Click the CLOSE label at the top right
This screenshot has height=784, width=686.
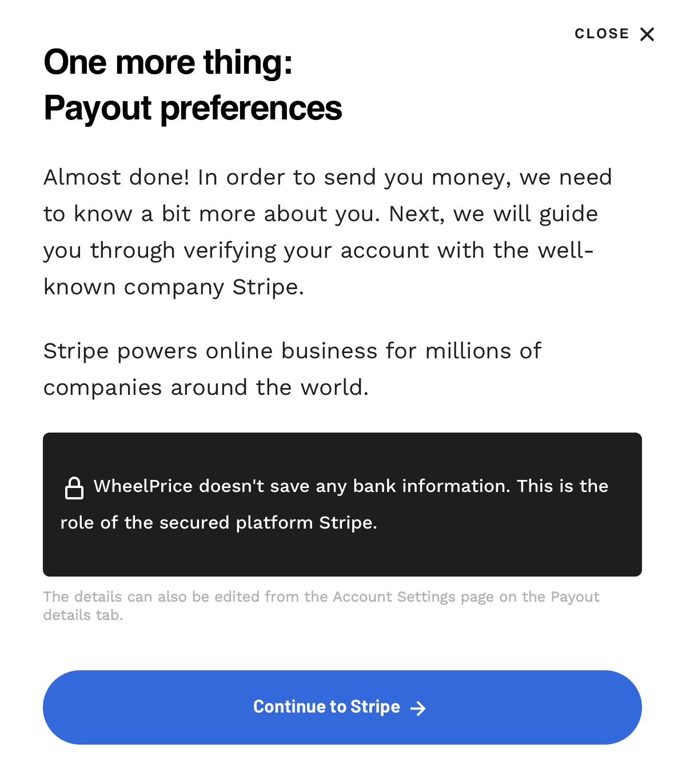coord(602,33)
